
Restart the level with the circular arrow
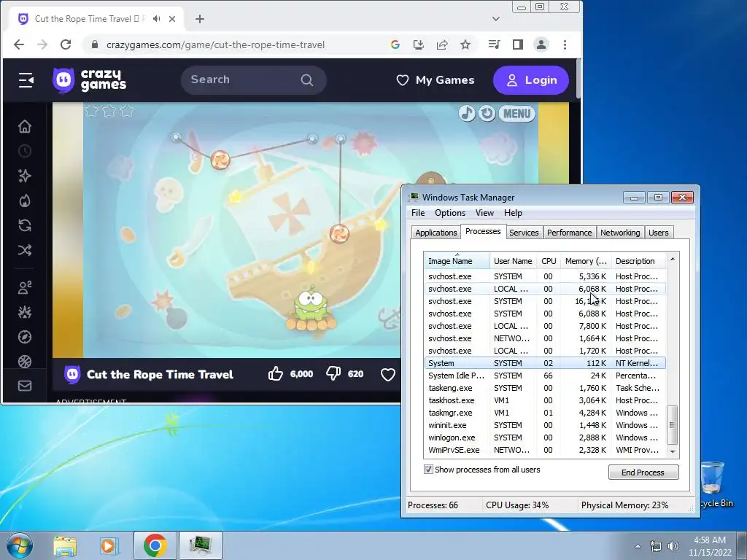click(487, 113)
